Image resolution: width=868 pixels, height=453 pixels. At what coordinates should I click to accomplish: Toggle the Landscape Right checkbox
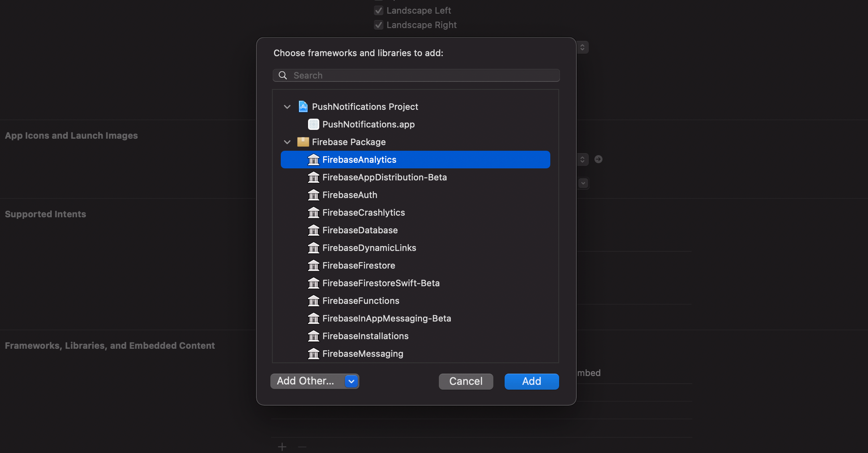(x=378, y=25)
